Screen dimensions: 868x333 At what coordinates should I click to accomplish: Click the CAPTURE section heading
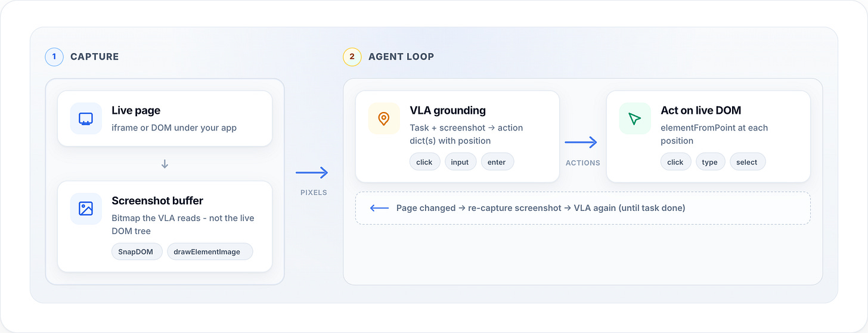(94, 57)
